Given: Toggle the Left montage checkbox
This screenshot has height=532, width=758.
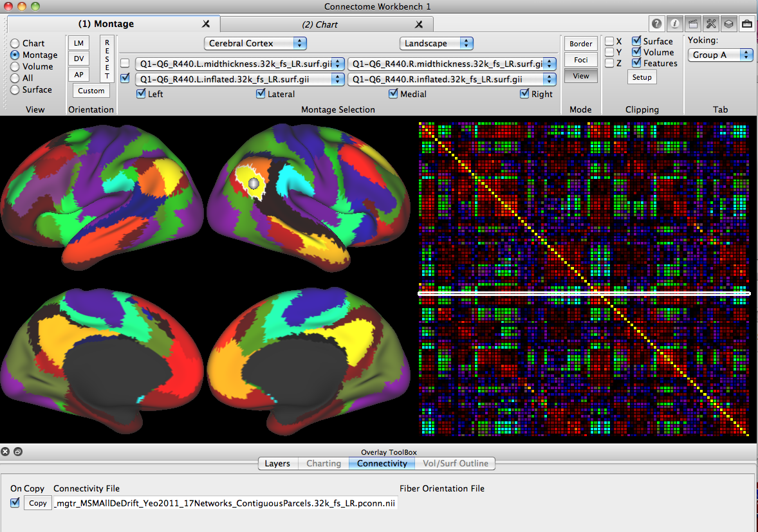Looking at the screenshot, I should [x=141, y=94].
